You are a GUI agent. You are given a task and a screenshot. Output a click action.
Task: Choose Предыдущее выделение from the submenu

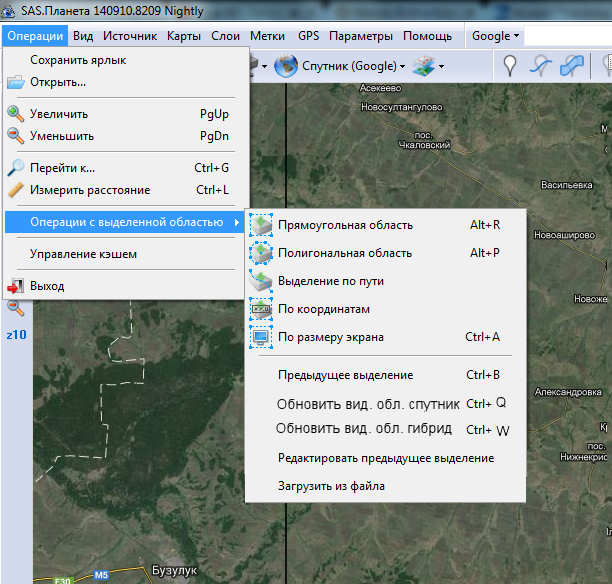[x=345, y=375]
